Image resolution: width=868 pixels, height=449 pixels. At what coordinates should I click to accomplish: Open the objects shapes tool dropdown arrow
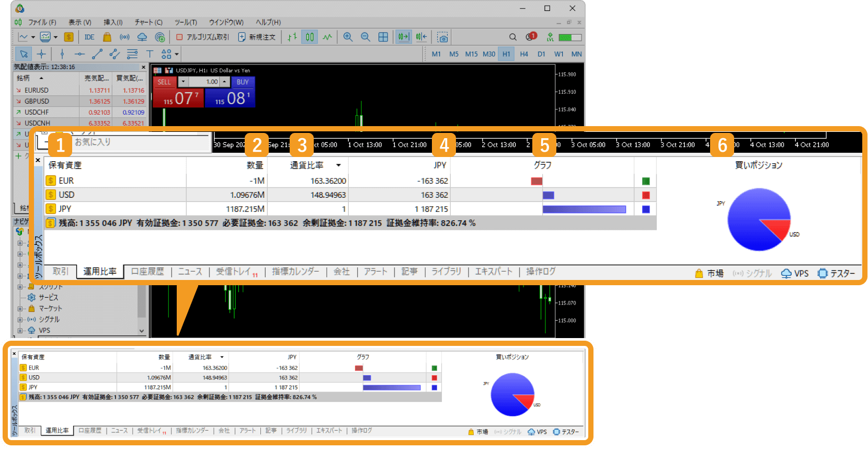(177, 54)
